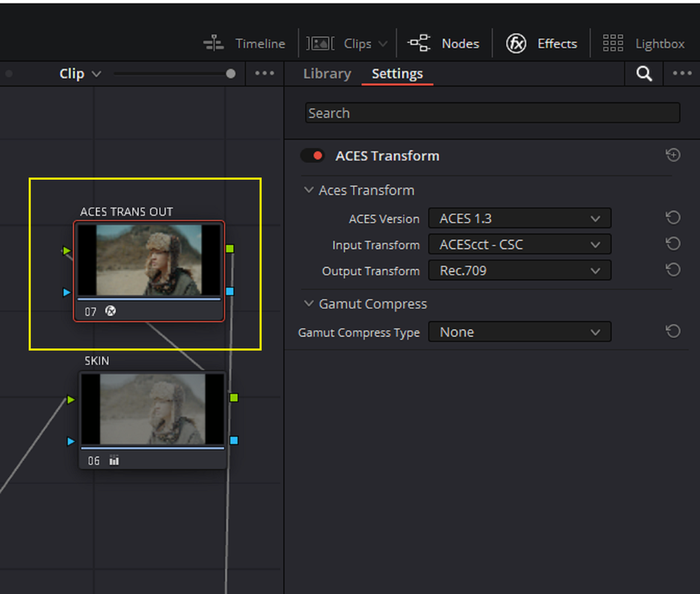Click the Lightbox button label
The width and height of the screenshot is (700, 594).
[660, 43]
